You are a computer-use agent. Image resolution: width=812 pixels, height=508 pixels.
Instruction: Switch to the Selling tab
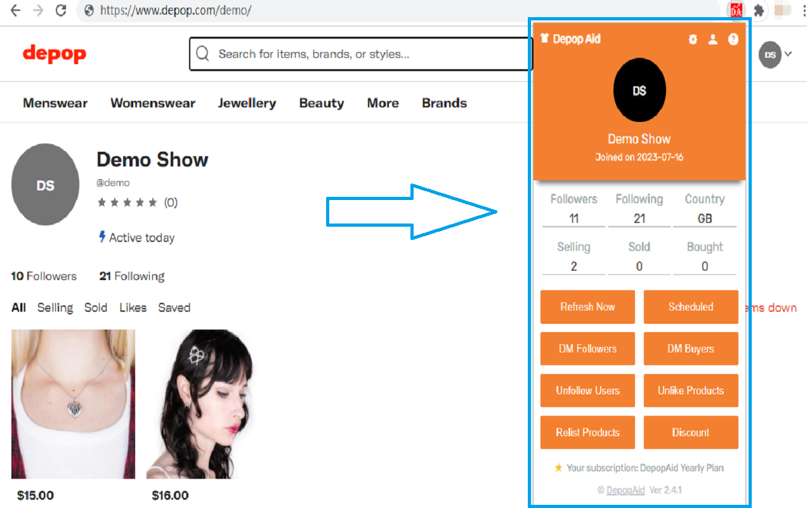[x=55, y=307]
